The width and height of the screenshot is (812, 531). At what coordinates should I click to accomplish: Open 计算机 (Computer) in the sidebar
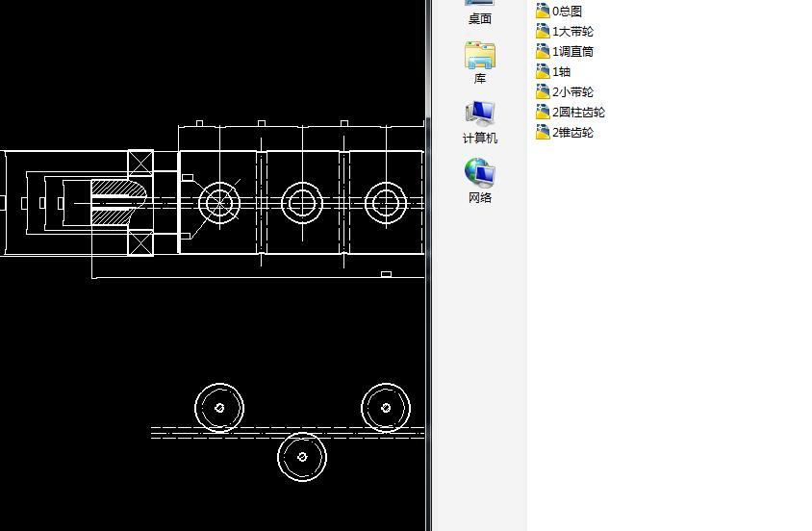tap(479, 122)
